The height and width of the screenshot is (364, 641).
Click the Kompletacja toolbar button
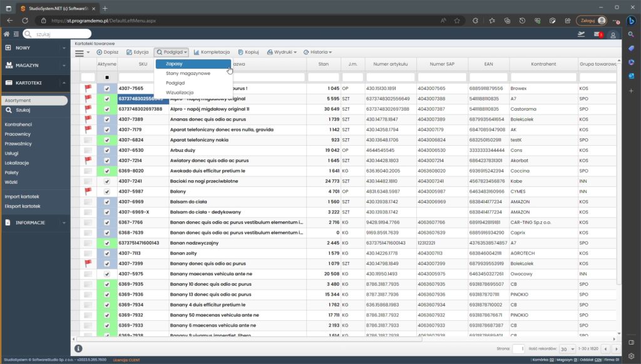tap(212, 52)
